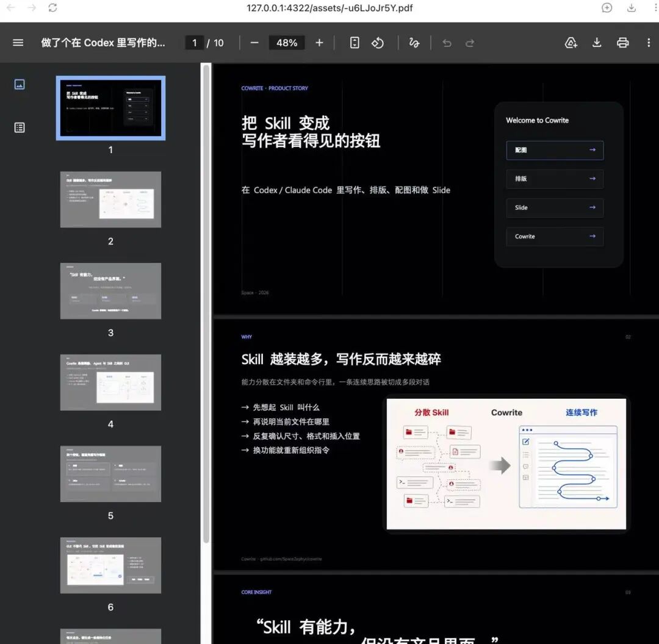Open page 3 thumbnail
This screenshot has height=644, width=659.
pyautogui.click(x=110, y=291)
